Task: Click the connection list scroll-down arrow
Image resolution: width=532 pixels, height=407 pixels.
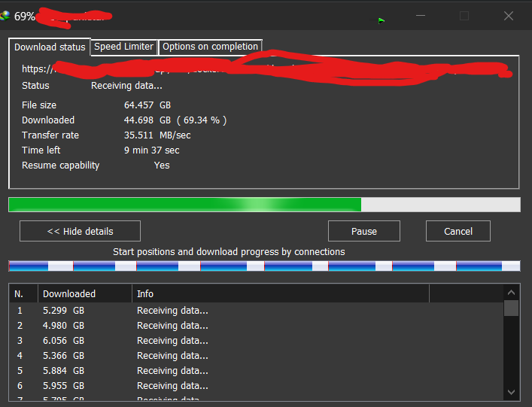Action: (511, 392)
